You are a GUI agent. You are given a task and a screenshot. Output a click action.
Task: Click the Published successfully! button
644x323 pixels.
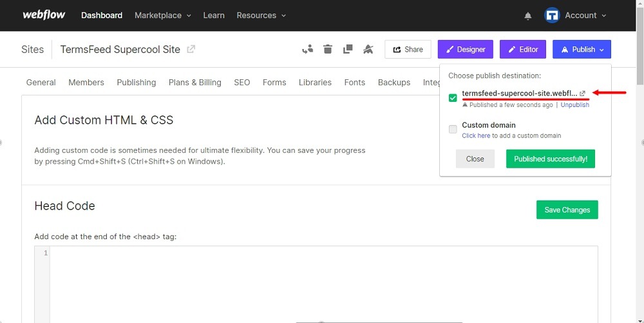pyautogui.click(x=551, y=159)
